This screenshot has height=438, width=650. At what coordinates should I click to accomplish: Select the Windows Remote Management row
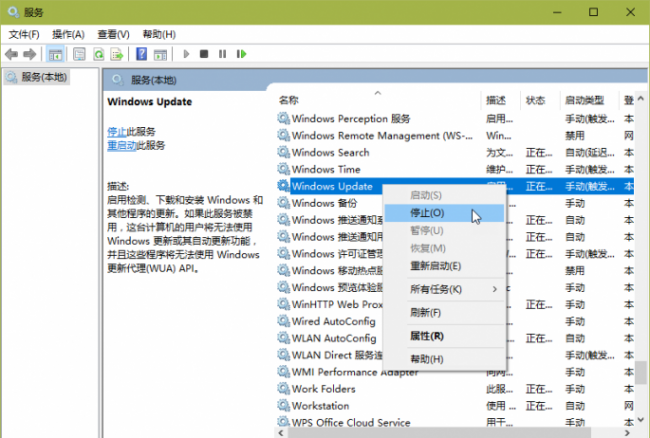pyautogui.click(x=455, y=136)
